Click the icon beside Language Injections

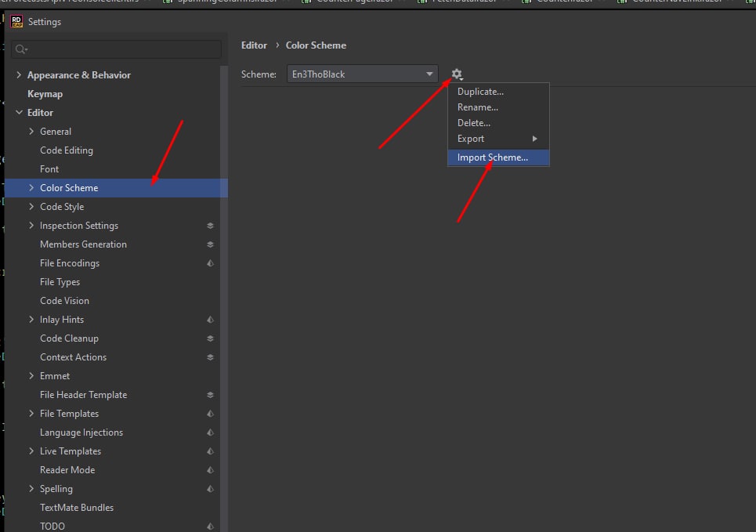(210, 432)
